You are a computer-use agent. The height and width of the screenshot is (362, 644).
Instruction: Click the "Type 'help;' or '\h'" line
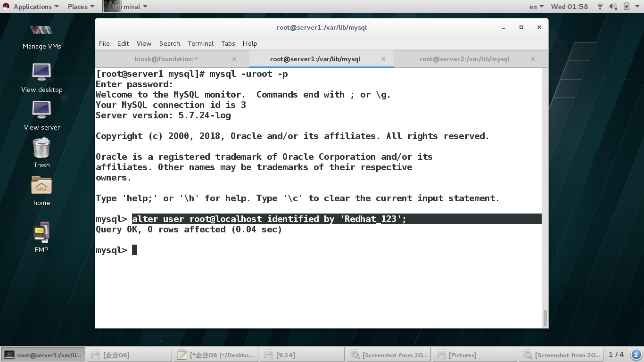tap(297, 198)
